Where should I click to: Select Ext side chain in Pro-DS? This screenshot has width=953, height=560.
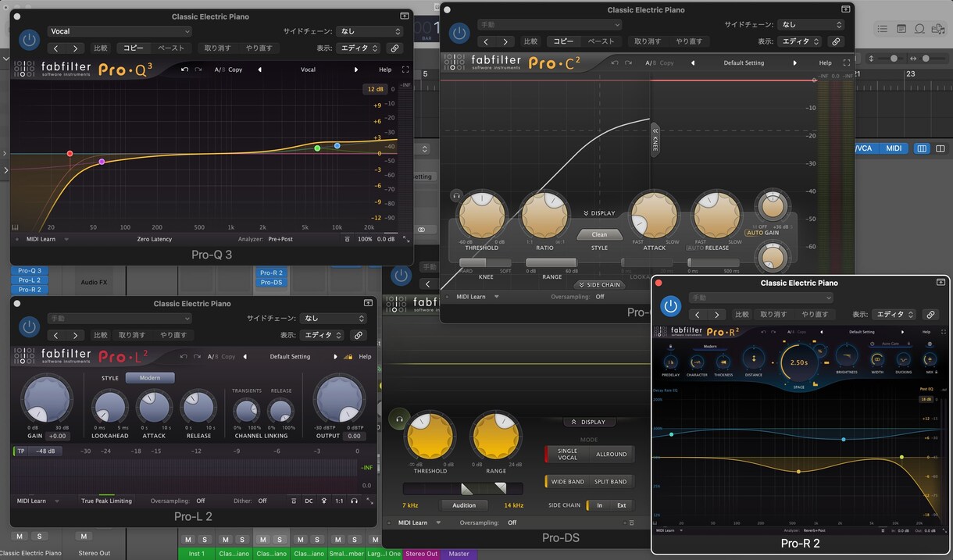(622, 505)
